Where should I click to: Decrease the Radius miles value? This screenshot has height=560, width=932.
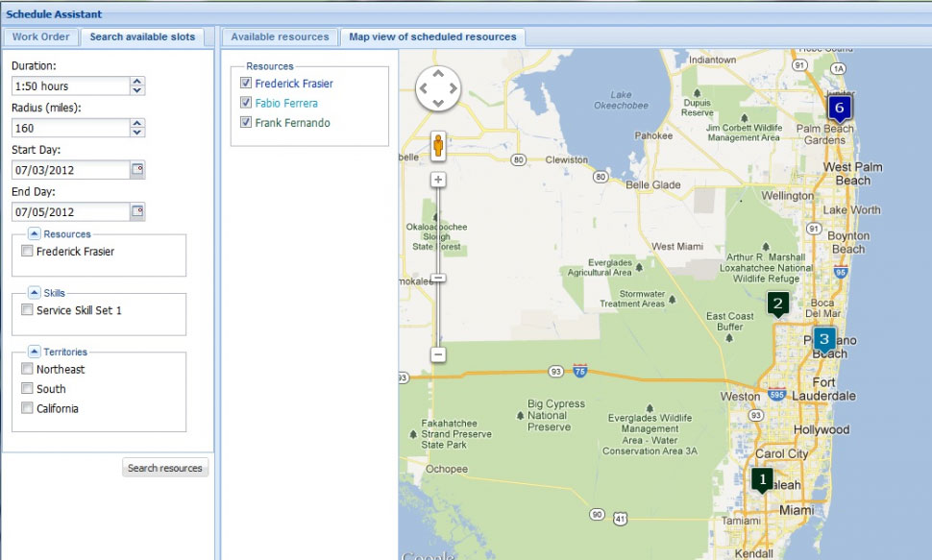click(137, 133)
